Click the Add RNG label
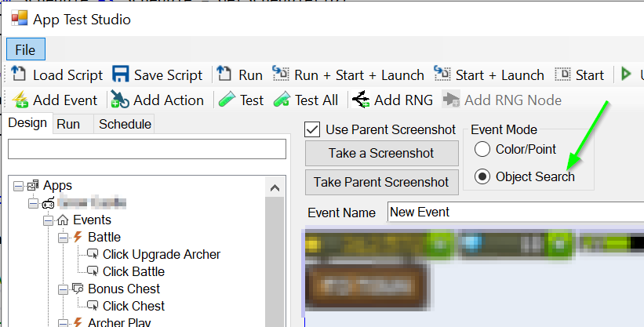 pyautogui.click(x=404, y=100)
